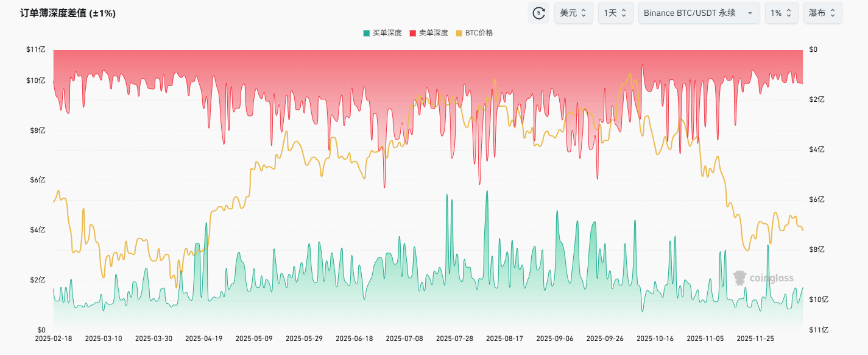Click the 订单薄深度差值 (±1%) chart title
The image size is (868, 355).
pyautogui.click(x=68, y=13)
